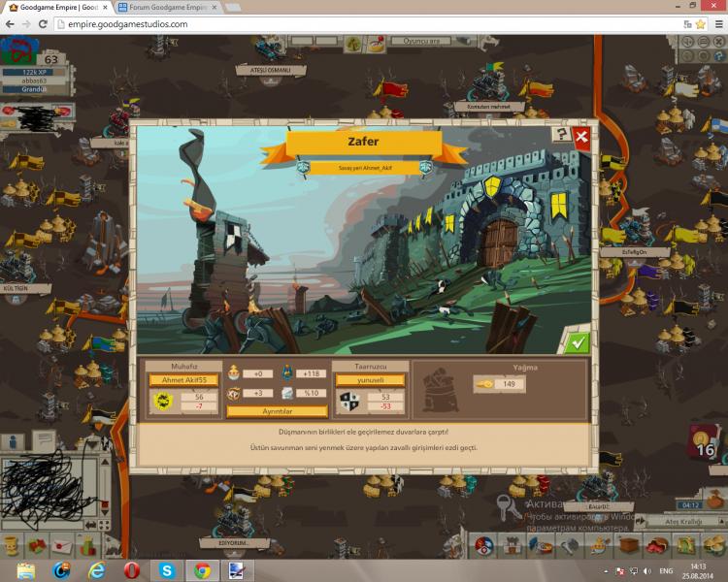Image resolution: width=728 pixels, height=582 pixels.
Task: Click the 122k XP progress bar
Action: tap(33, 73)
